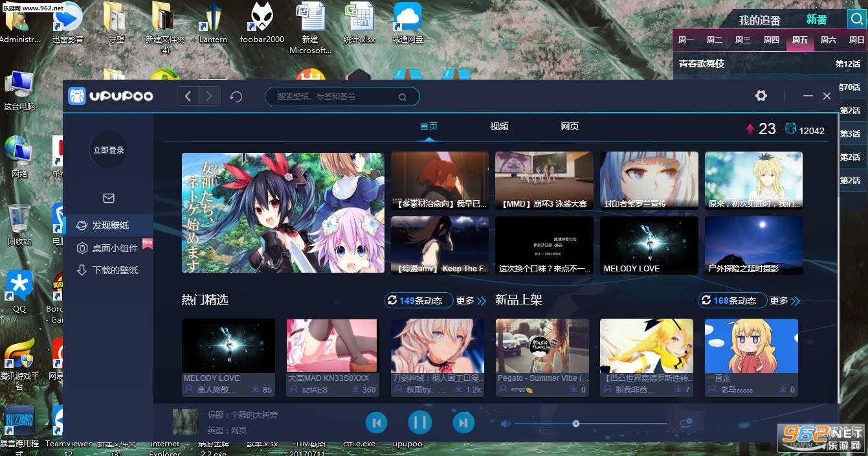Switch to the 首页 tab
868x456 pixels.
(x=428, y=126)
